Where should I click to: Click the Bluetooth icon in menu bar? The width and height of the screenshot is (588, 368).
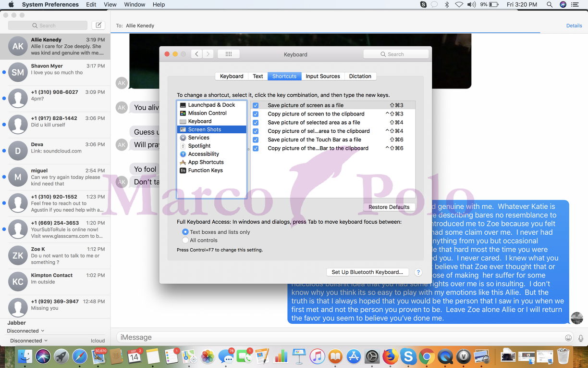(x=447, y=5)
